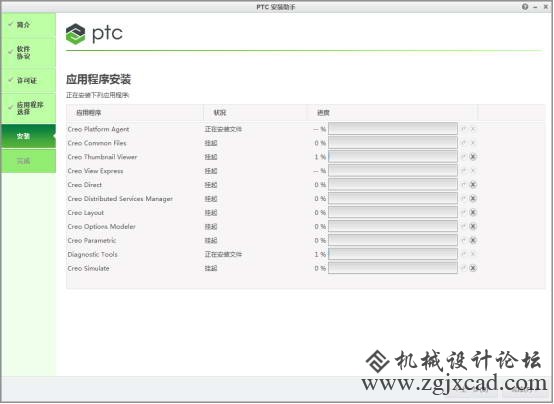Open help from the title bar question icon
The width and height of the screenshot is (554, 404).
click(525, 6)
